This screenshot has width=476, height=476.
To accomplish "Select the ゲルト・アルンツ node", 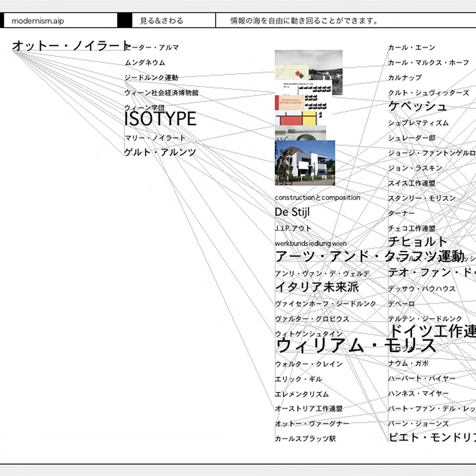I will coord(160,153).
